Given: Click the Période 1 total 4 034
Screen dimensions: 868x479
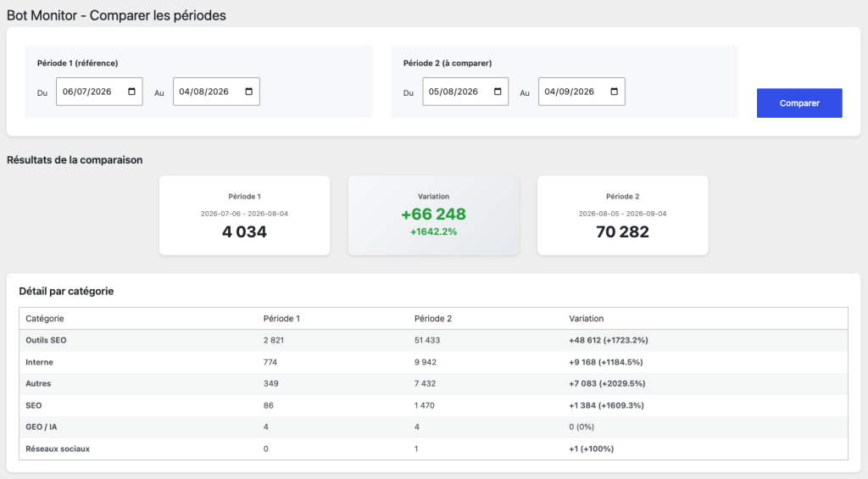Looking at the screenshot, I should pyautogui.click(x=244, y=231).
